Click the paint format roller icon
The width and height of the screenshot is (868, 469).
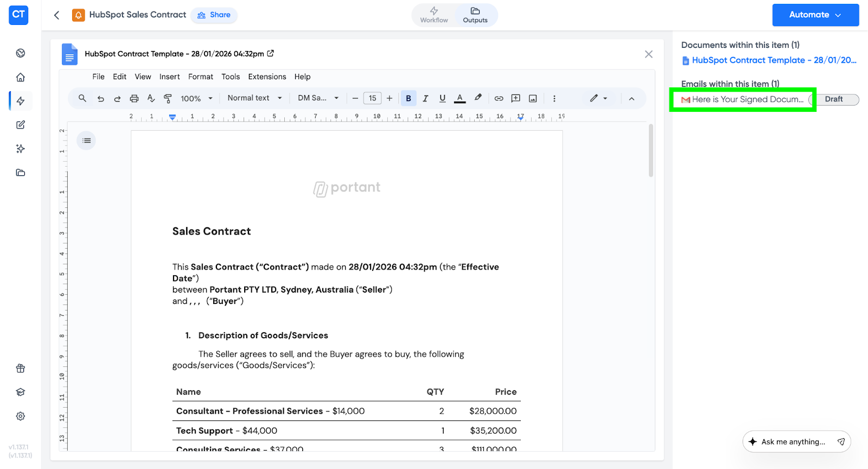168,98
